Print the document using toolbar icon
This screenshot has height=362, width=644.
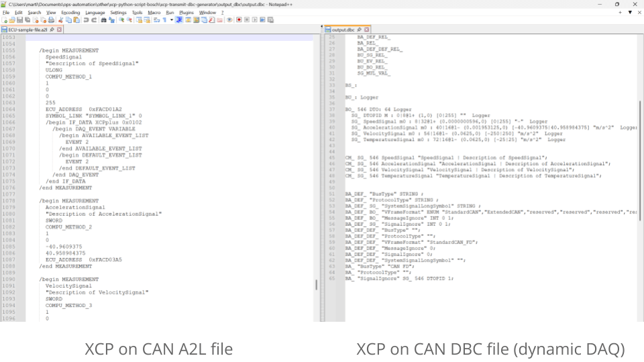click(x=52, y=19)
